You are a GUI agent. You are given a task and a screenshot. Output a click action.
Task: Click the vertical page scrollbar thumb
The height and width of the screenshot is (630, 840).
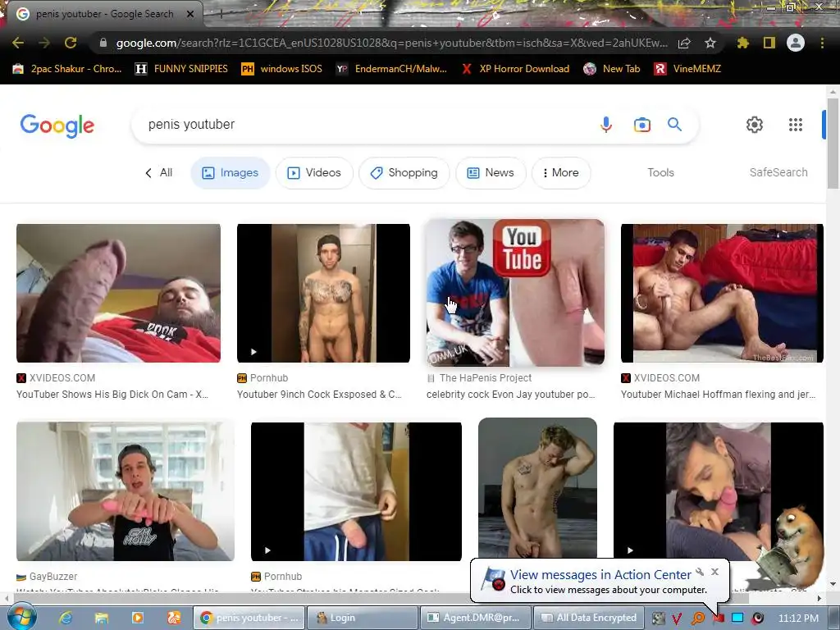pyautogui.click(x=833, y=143)
